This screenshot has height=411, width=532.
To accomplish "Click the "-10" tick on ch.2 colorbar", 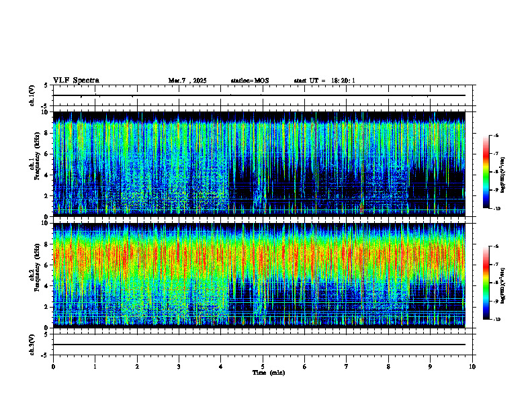I will tap(497, 320).
